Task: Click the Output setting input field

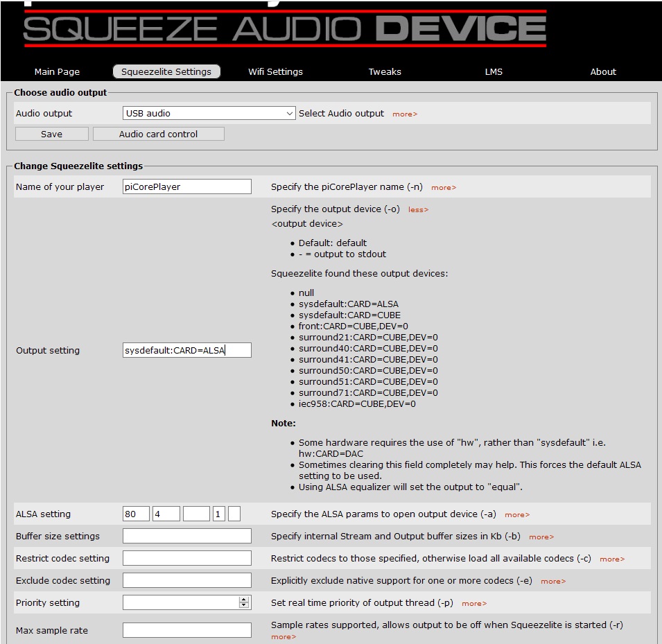Action: tap(187, 350)
